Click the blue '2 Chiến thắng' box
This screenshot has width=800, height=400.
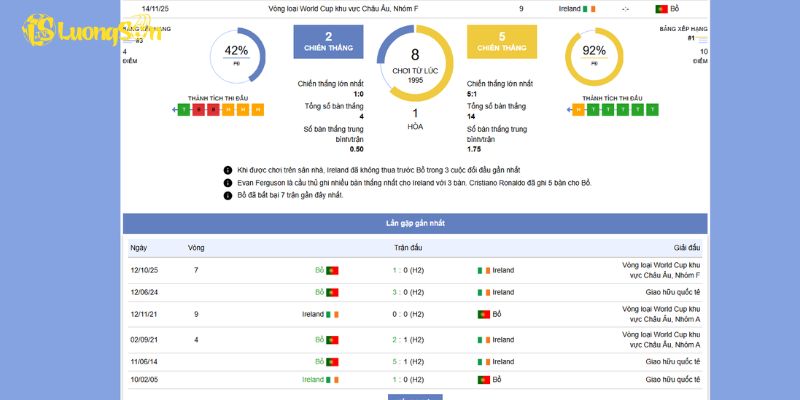tap(329, 41)
